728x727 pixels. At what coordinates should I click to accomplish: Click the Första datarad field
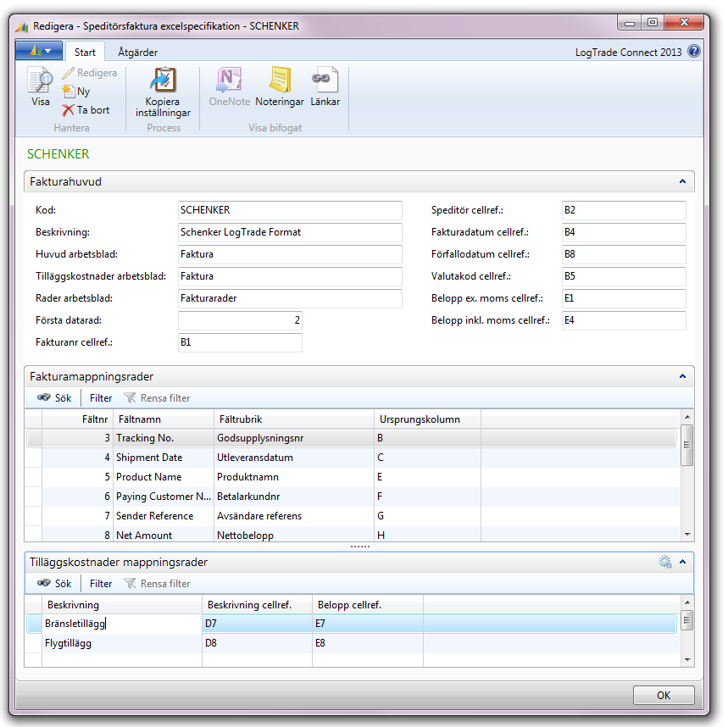point(240,320)
